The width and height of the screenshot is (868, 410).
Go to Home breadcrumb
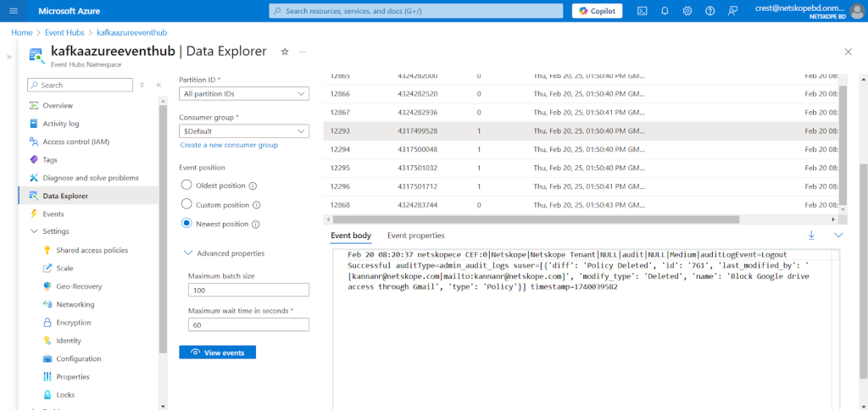point(22,33)
